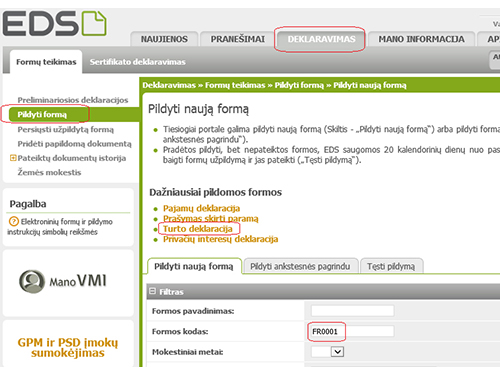Open the Mokestiniai metai dropdown

337,352
